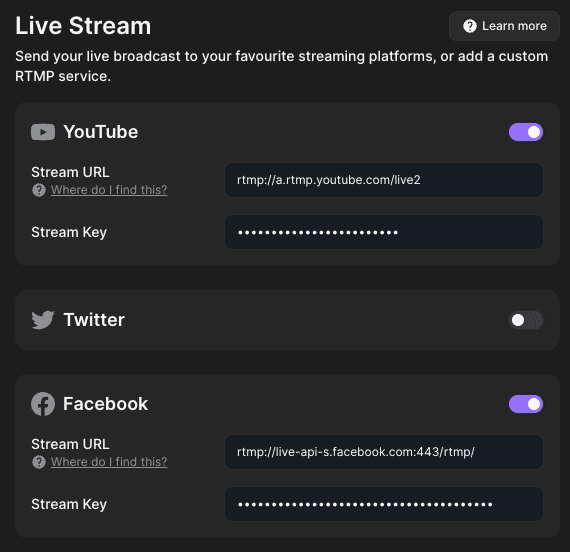Click the question mark icon in Learn more

[x=470, y=26]
